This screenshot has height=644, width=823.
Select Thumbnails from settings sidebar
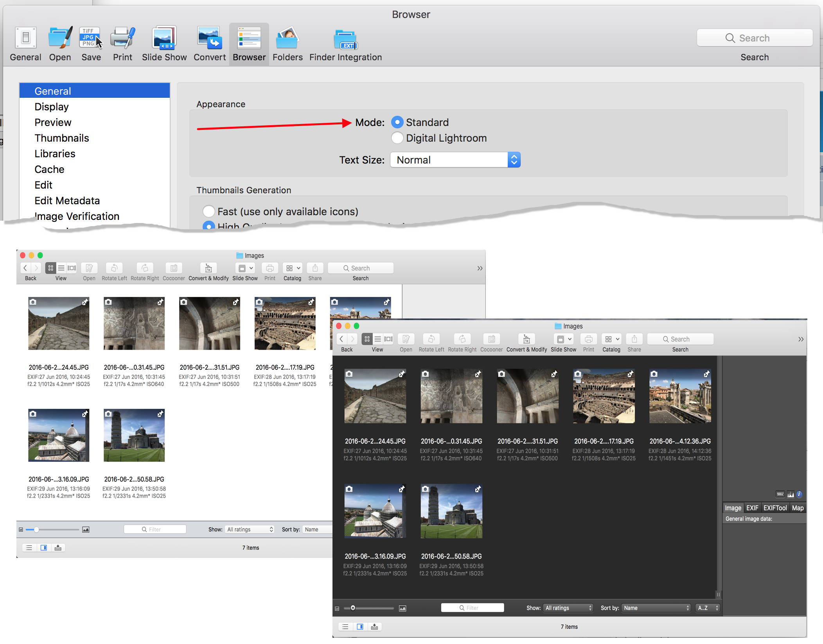pyautogui.click(x=62, y=138)
